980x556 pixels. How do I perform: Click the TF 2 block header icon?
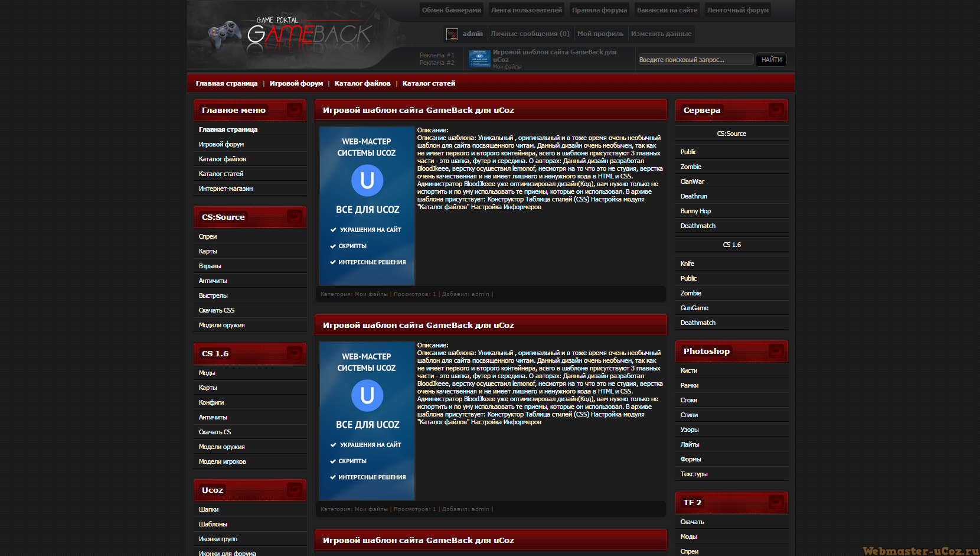[x=776, y=502]
